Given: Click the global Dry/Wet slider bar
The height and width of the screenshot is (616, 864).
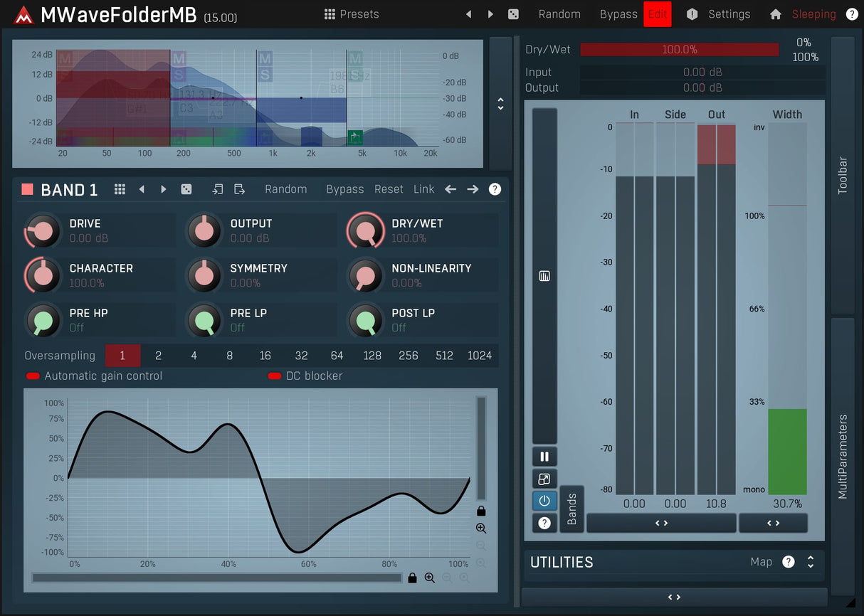Looking at the screenshot, I should click(x=679, y=50).
